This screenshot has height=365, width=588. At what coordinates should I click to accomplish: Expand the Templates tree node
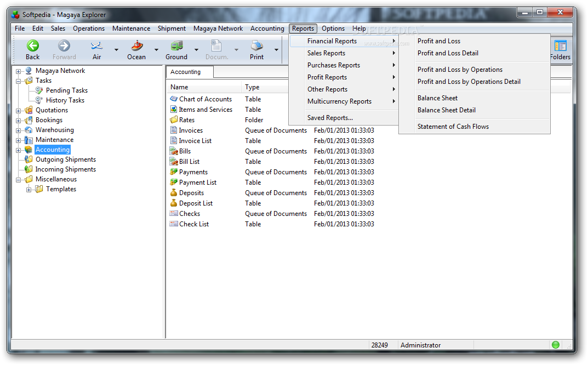click(29, 190)
